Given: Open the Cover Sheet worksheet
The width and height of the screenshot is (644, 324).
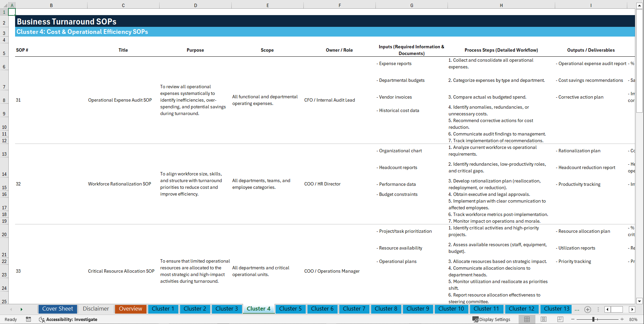Looking at the screenshot, I should [x=57, y=309].
